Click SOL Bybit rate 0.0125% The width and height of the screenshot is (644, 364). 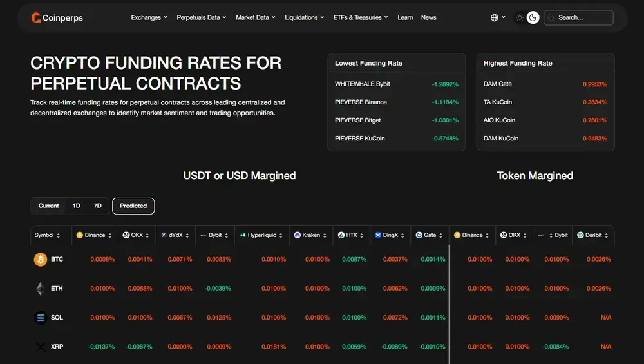[219, 318]
